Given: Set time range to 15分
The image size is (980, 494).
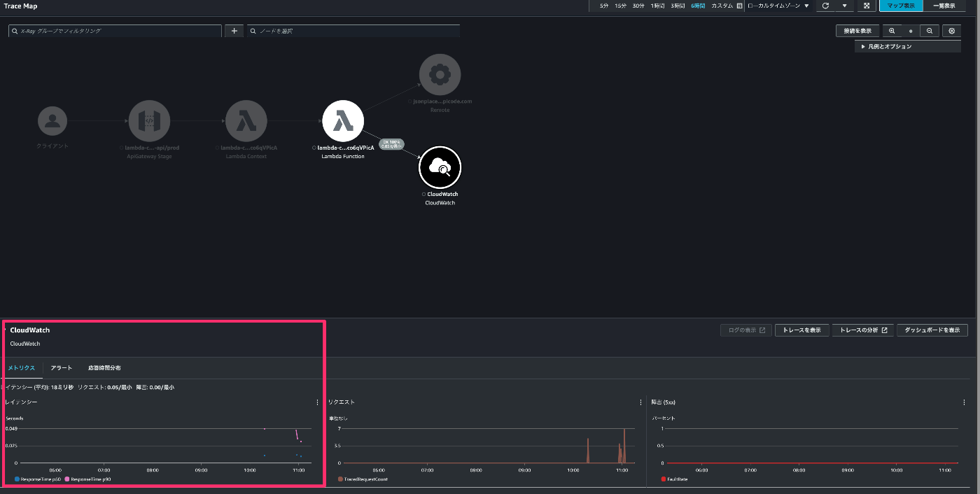Looking at the screenshot, I should click(620, 6).
